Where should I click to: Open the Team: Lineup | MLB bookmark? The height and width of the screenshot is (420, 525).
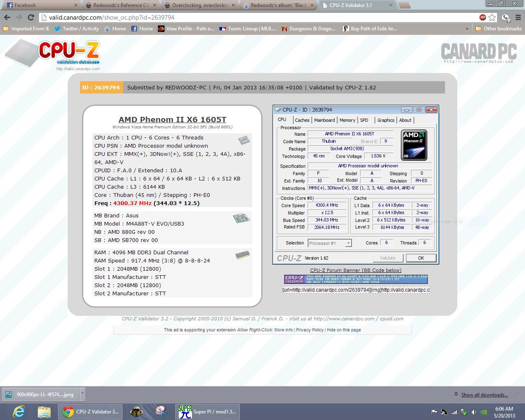pos(248,29)
